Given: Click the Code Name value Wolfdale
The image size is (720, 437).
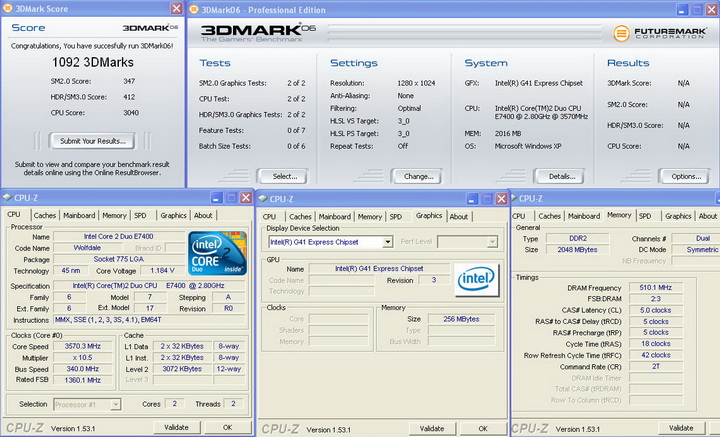Looking at the screenshot, I should tap(87, 248).
